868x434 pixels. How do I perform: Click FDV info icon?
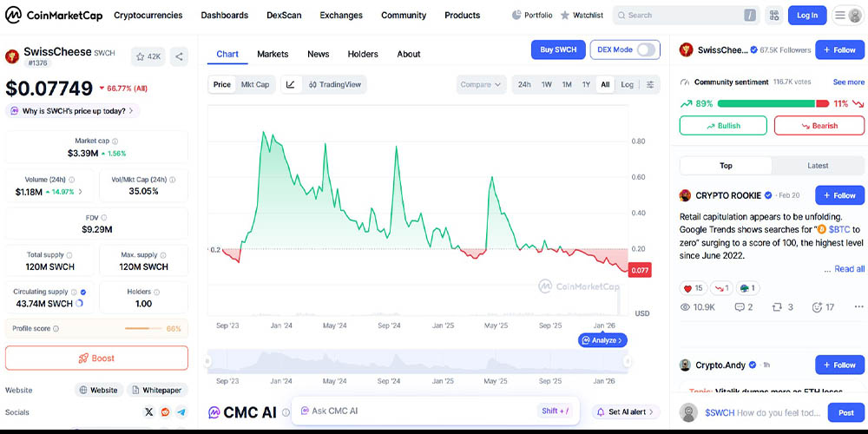(104, 218)
